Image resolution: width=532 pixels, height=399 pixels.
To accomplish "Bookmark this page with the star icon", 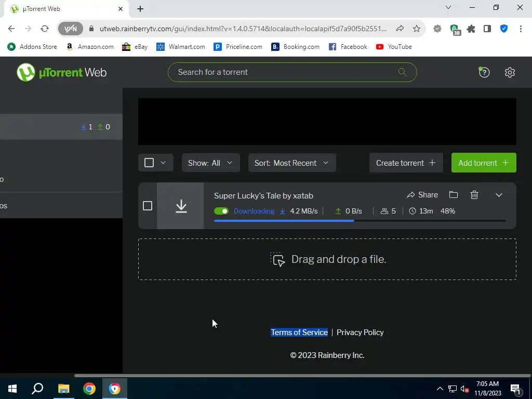I will pos(417,29).
